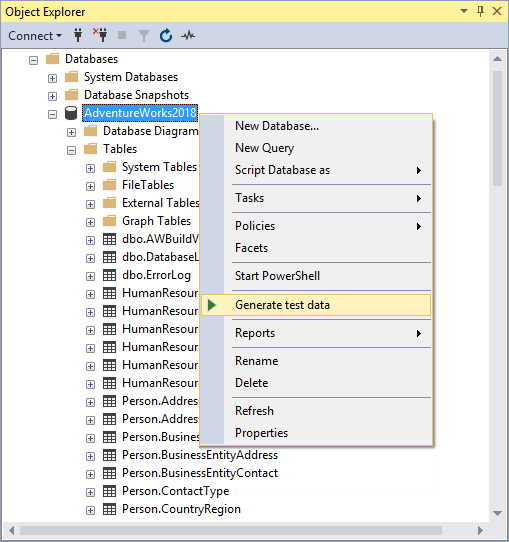Collapse the Tables folder node
The height and width of the screenshot is (542, 509).
coord(72,150)
